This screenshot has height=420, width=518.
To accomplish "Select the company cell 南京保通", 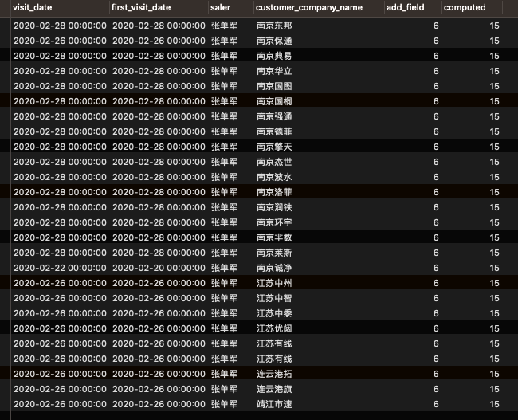I will coord(274,41).
